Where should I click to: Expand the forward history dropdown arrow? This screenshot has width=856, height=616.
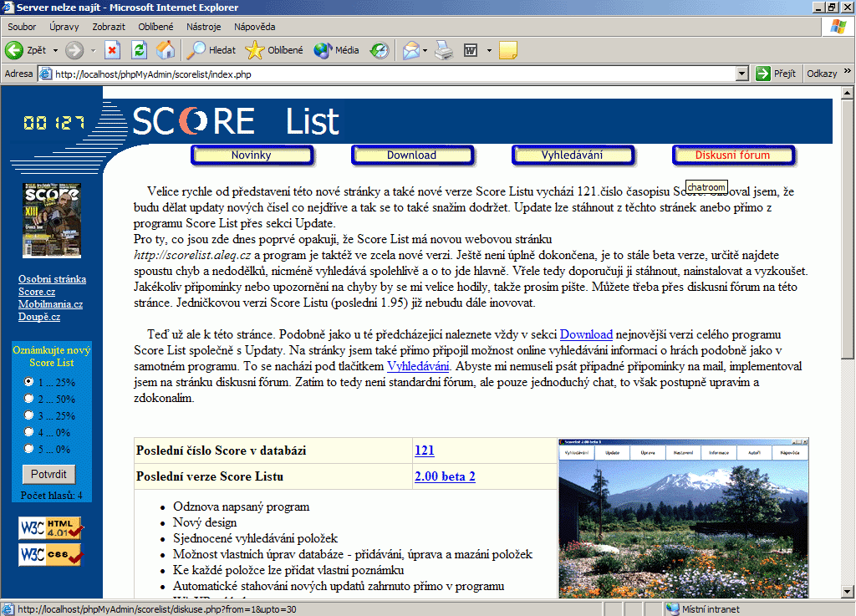93,50
